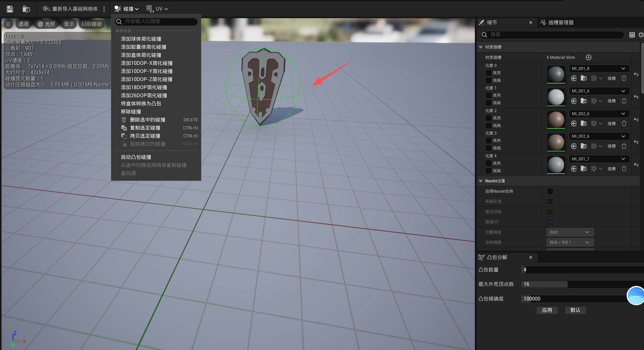Choose Auto Convex Collision from menu

click(136, 157)
